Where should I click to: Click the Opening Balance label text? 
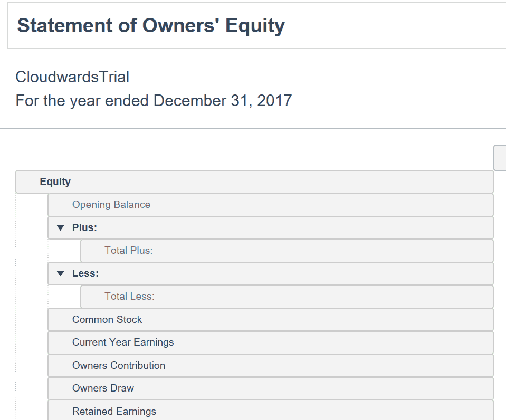[111, 205]
